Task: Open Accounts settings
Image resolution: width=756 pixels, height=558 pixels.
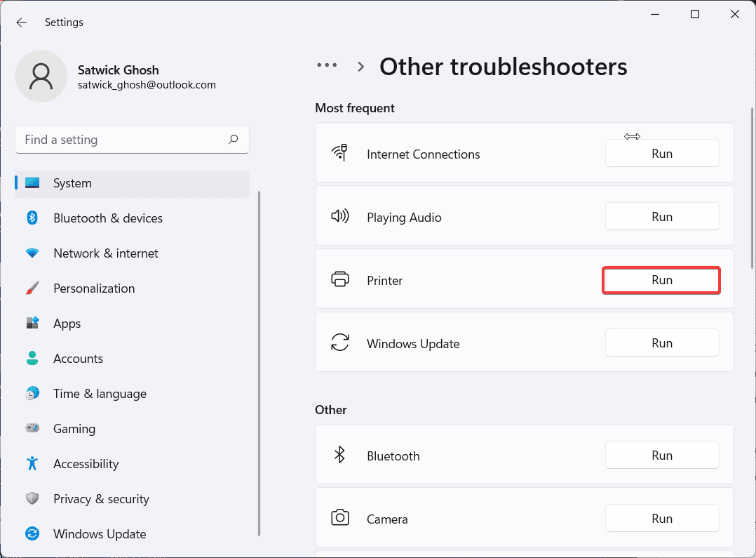Action: pos(132,359)
